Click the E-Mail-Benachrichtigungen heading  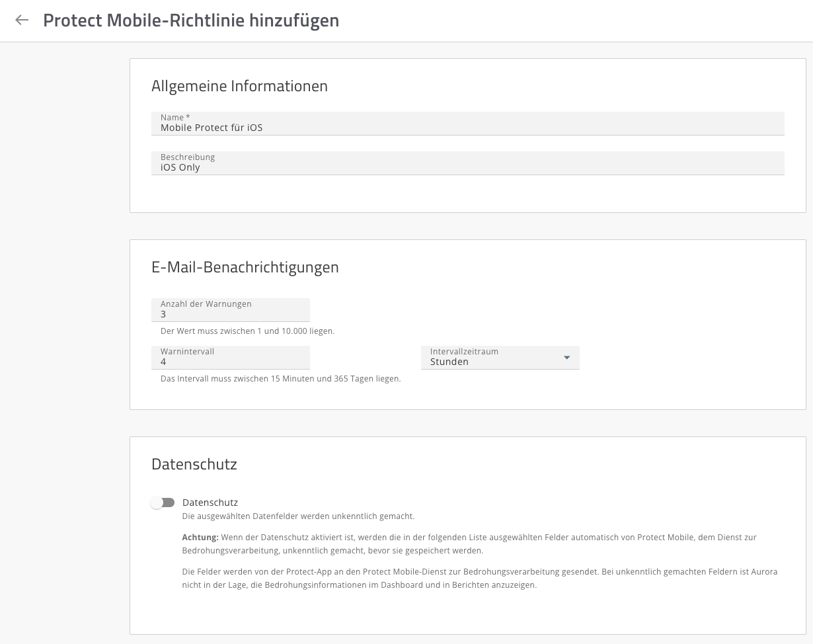tap(245, 267)
